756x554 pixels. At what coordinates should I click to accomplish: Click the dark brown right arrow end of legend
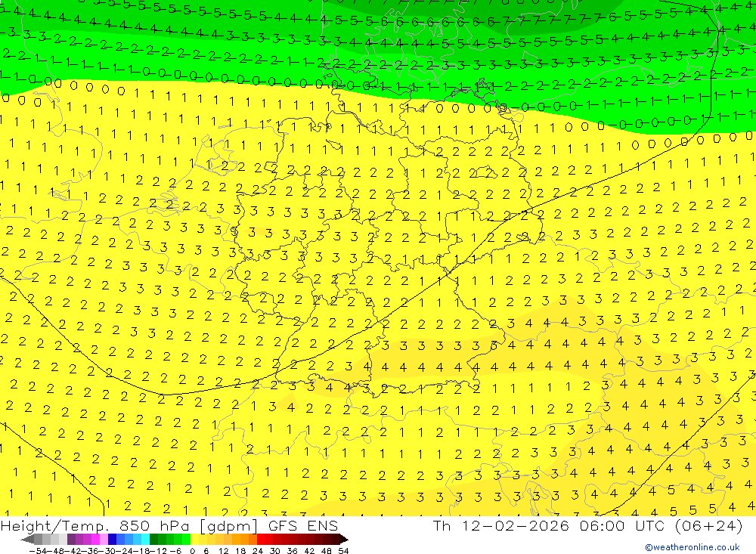coord(343,539)
